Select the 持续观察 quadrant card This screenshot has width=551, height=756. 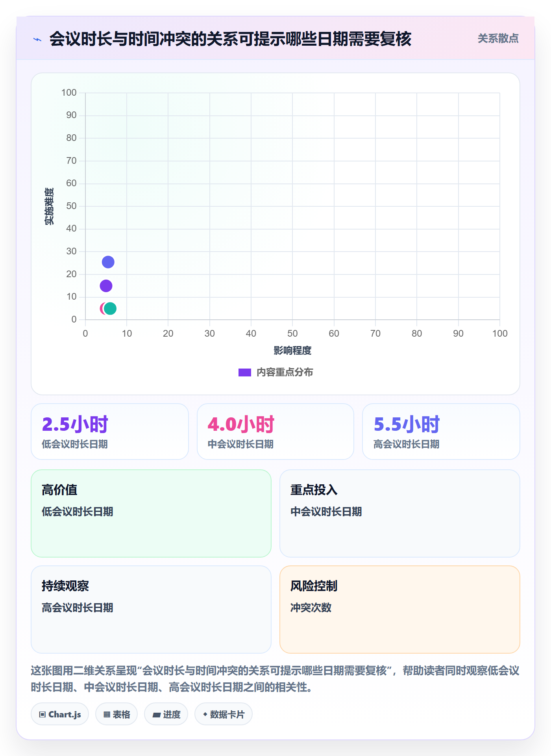151,610
